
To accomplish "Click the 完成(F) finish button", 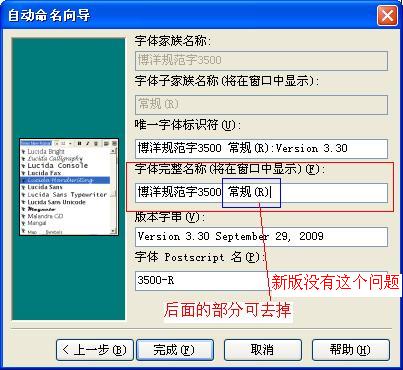I will click(175, 350).
